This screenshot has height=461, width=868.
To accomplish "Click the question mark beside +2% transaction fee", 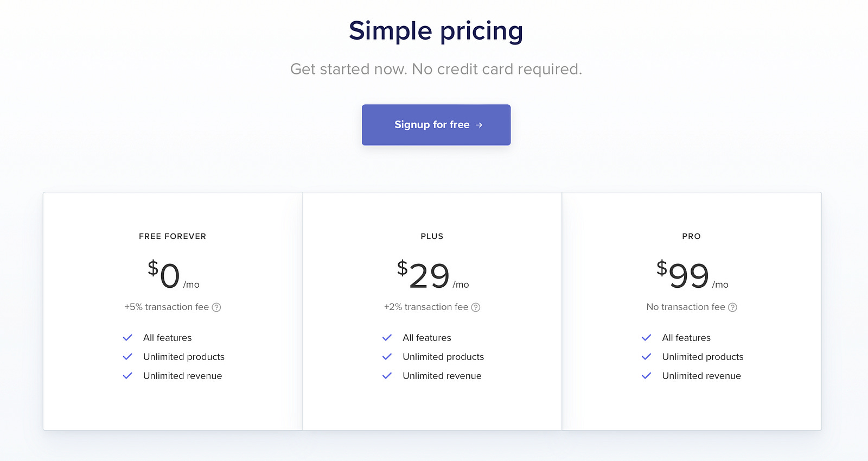I will coord(476,307).
